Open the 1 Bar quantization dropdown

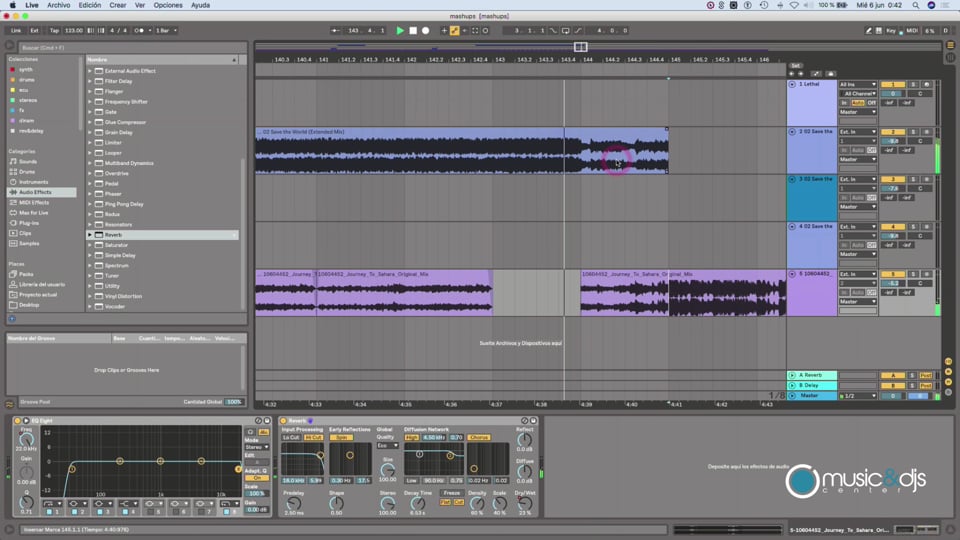[166, 30]
